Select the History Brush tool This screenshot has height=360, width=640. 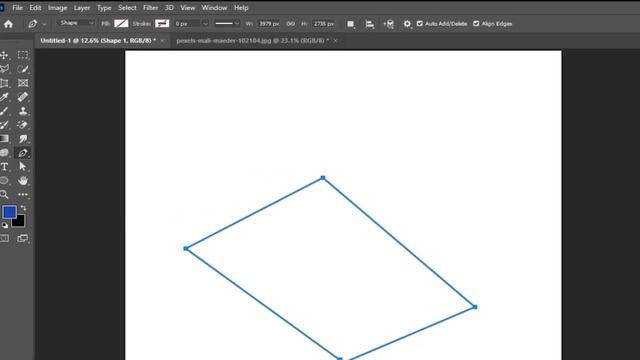point(4,125)
